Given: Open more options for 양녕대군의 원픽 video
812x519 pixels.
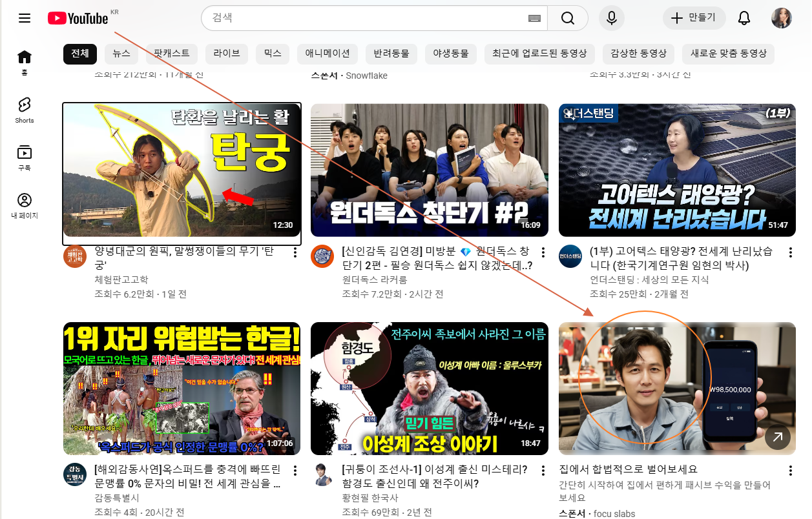Looking at the screenshot, I should [295, 252].
